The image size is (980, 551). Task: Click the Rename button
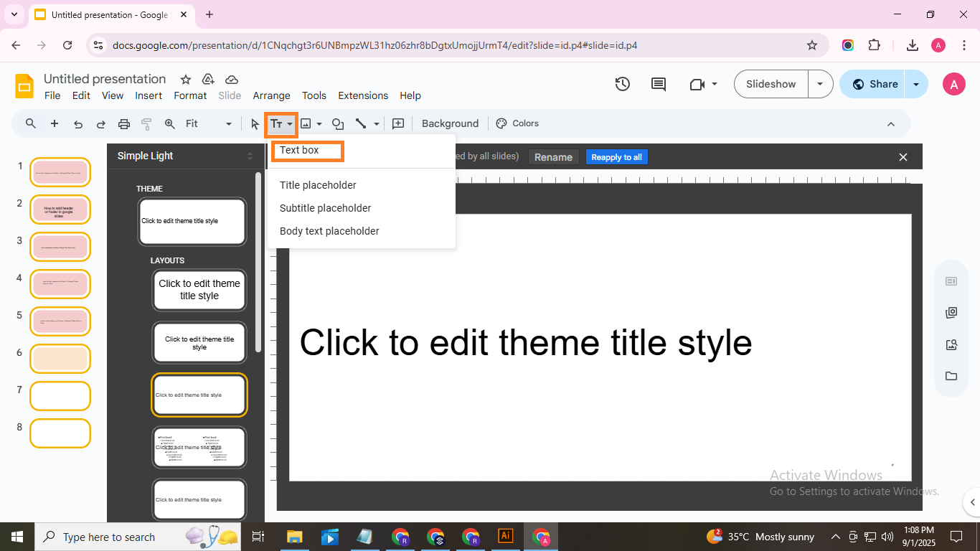tap(553, 157)
